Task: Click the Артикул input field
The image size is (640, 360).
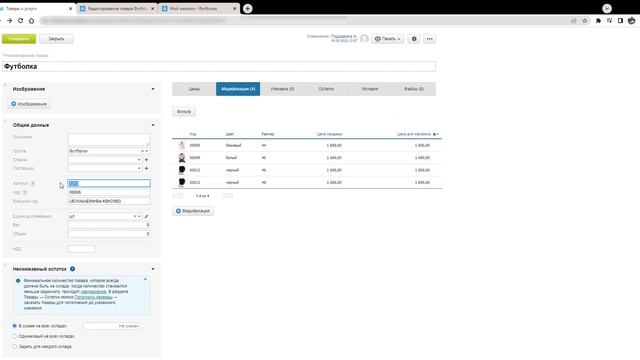Action: (x=109, y=183)
